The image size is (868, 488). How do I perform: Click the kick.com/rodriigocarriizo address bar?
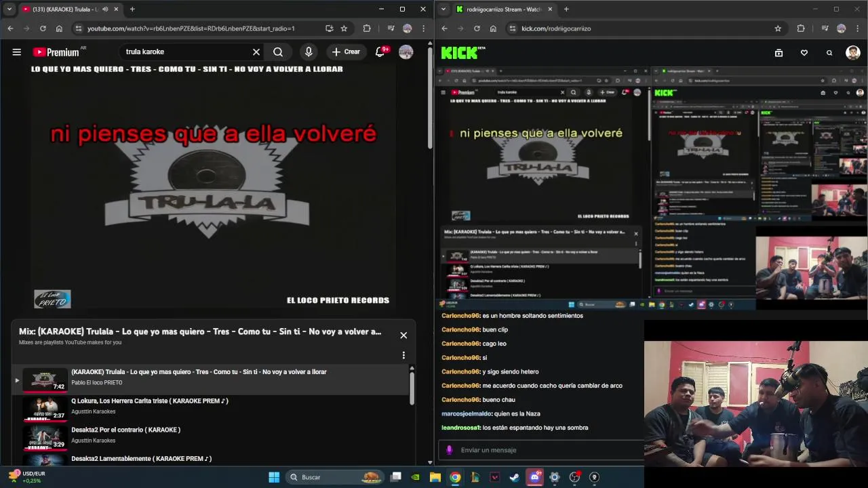pyautogui.click(x=556, y=28)
